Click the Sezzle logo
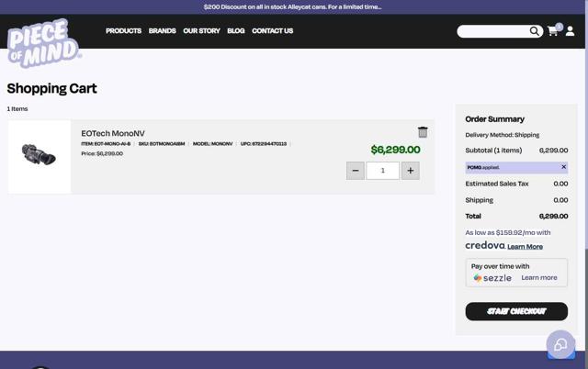588x369 pixels. [x=492, y=278]
